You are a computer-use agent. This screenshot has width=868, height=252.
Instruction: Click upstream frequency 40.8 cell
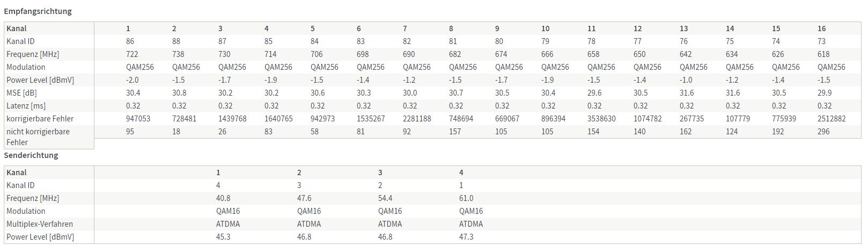(x=223, y=198)
